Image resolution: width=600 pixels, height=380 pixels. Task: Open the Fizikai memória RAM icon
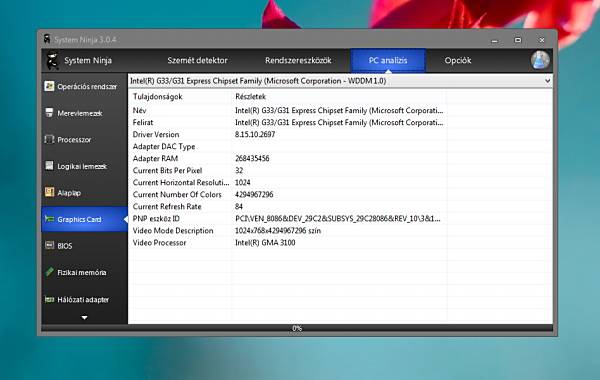click(x=49, y=272)
